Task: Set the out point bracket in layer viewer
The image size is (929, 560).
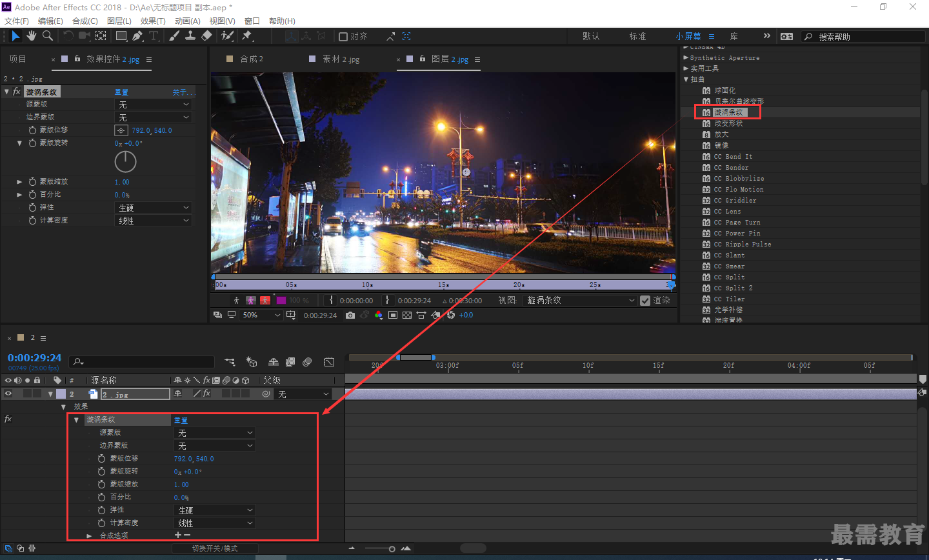Action: click(387, 300)
